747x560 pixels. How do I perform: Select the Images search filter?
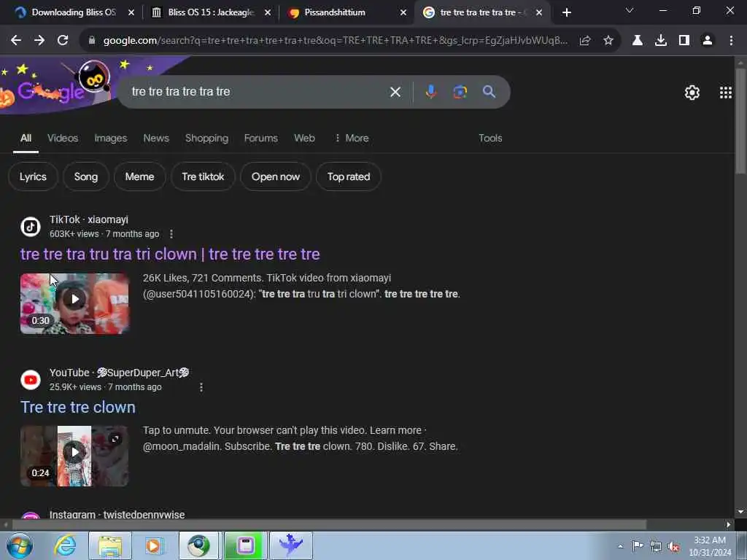[x=111, y=138]
